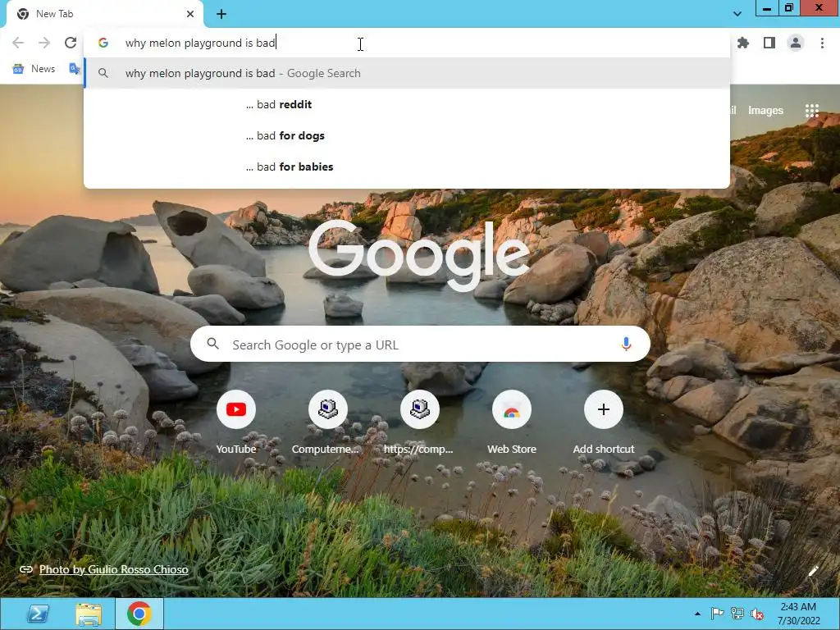Click the Add shortcut button
Screen dimensions: 840x630
pyautogui.click(x=603, y=422)
